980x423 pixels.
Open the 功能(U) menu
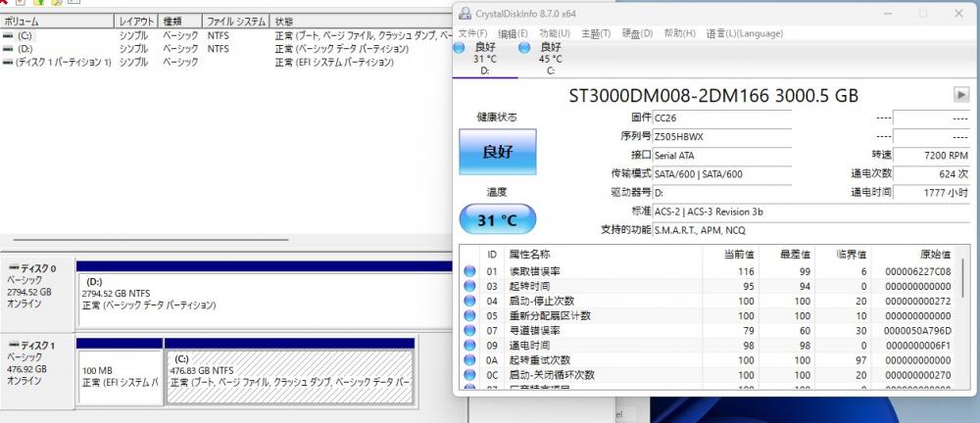[555, 33]
